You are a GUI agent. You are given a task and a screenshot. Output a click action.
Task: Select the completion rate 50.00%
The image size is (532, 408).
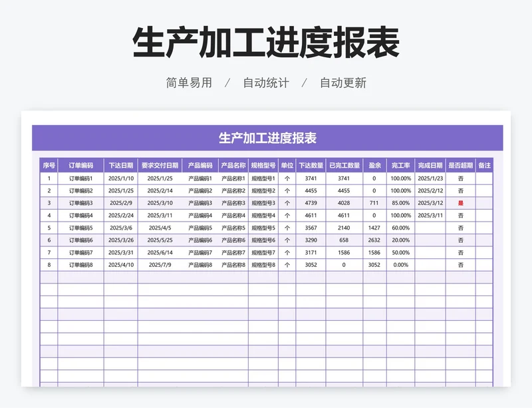tap(401, 252)
